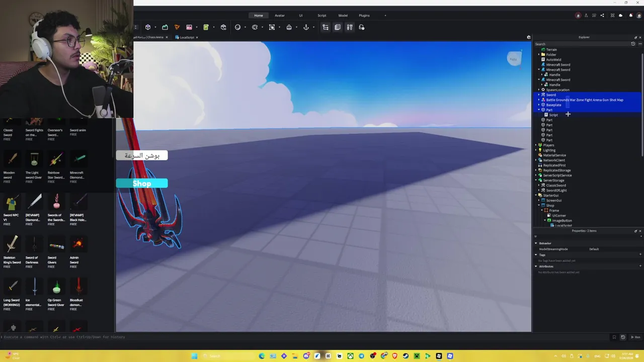644x362 pixels.
Task: Click the file settings toolbar icon
Action: coord(361,27)
